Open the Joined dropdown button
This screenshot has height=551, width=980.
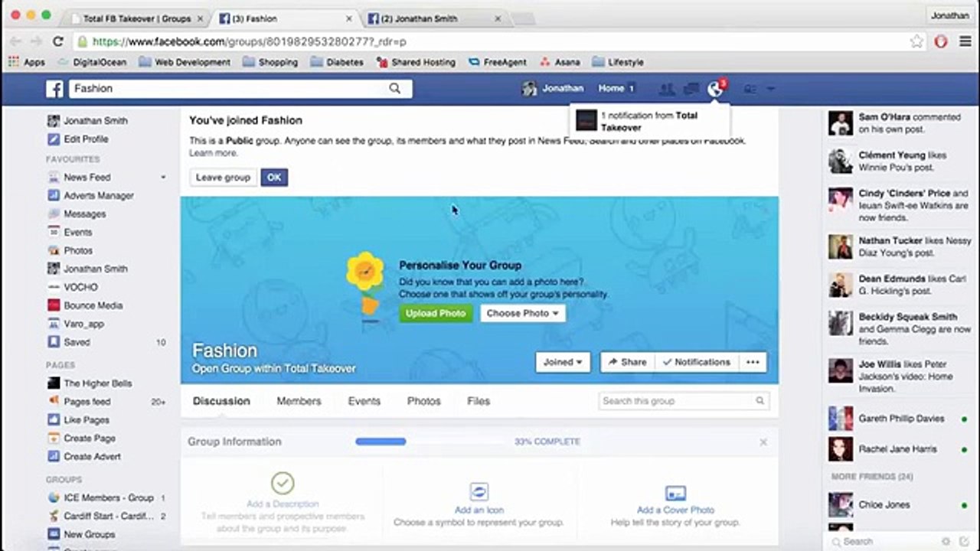(563, 362)
